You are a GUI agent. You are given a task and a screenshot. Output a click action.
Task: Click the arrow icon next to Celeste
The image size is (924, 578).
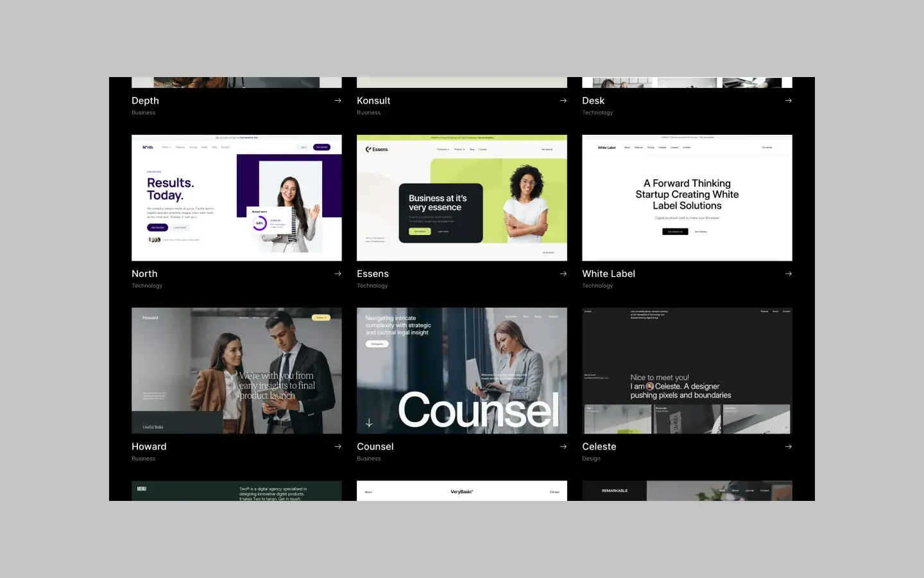[788, 446]
